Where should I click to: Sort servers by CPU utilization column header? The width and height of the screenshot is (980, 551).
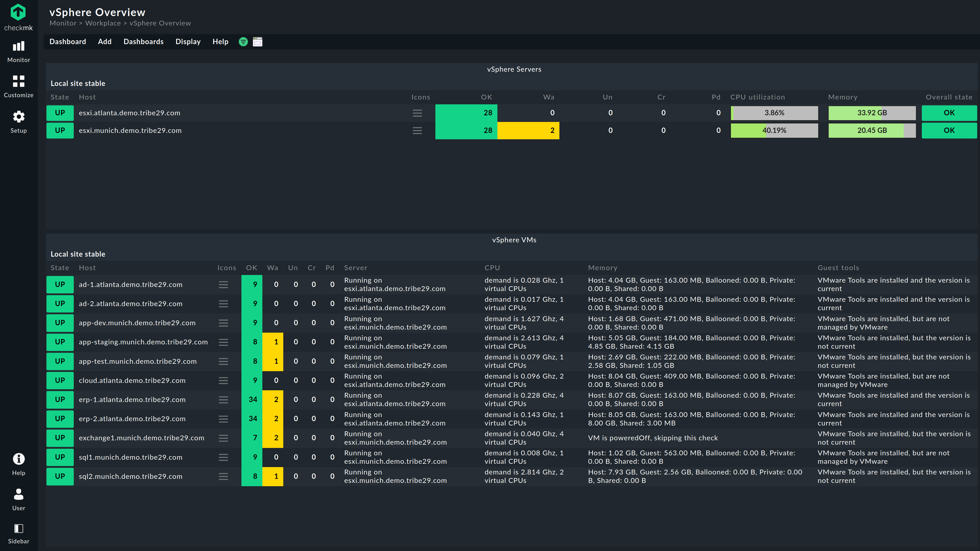[757, 97]
